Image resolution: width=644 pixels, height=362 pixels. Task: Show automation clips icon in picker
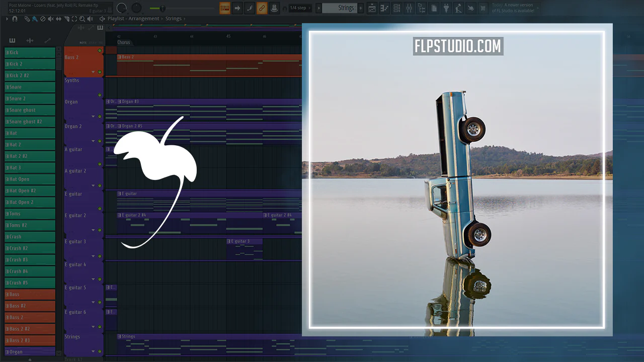(x=48, y=40)
